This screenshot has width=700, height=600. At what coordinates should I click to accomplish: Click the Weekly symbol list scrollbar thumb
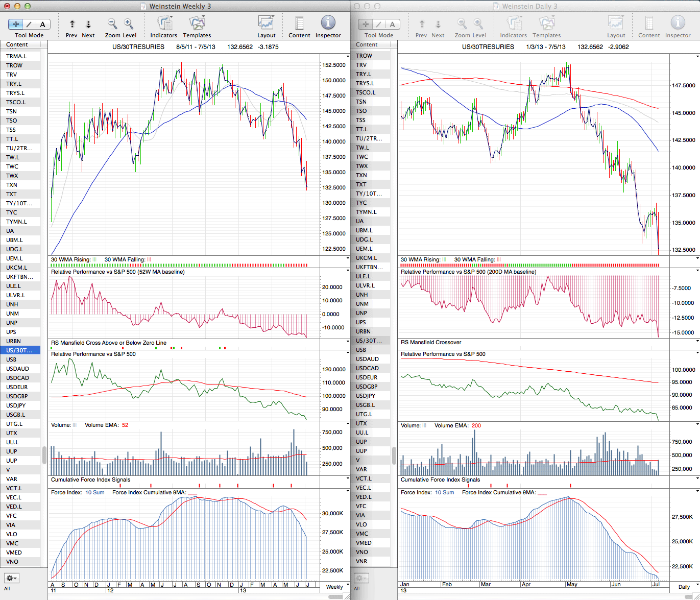tap(44, 455)
